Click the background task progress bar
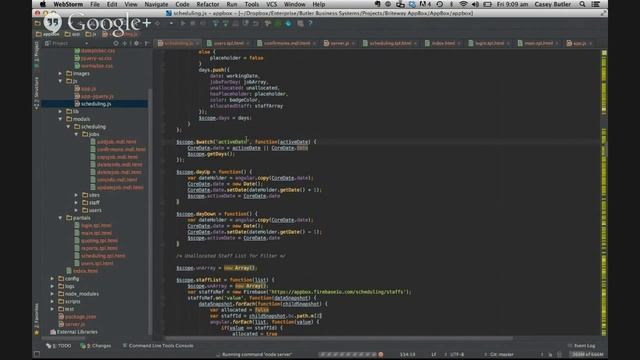Viewport: 640px width, 360px height. [348, 354]
